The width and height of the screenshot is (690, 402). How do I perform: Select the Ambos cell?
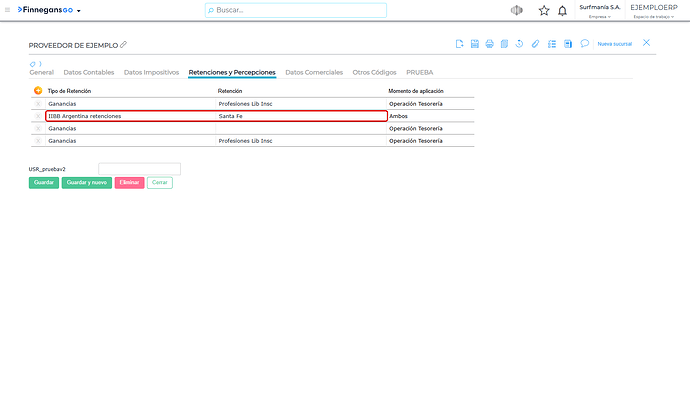coord(430,116)
